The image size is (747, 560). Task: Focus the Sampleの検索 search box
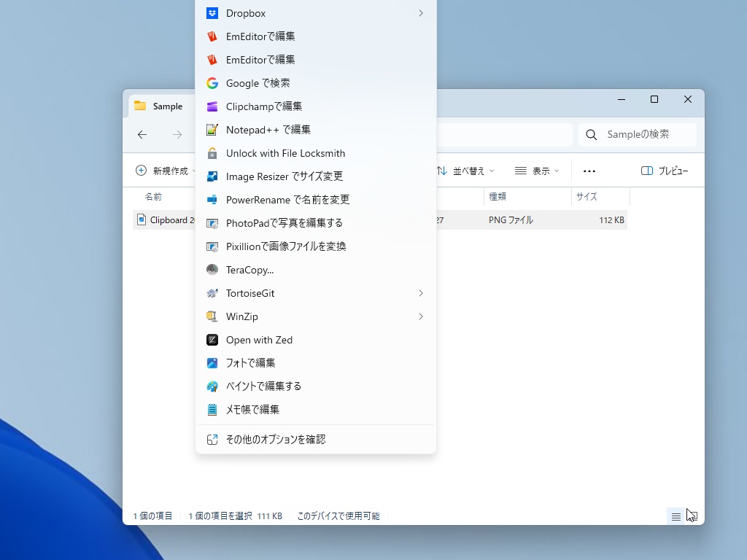point(638,135)
